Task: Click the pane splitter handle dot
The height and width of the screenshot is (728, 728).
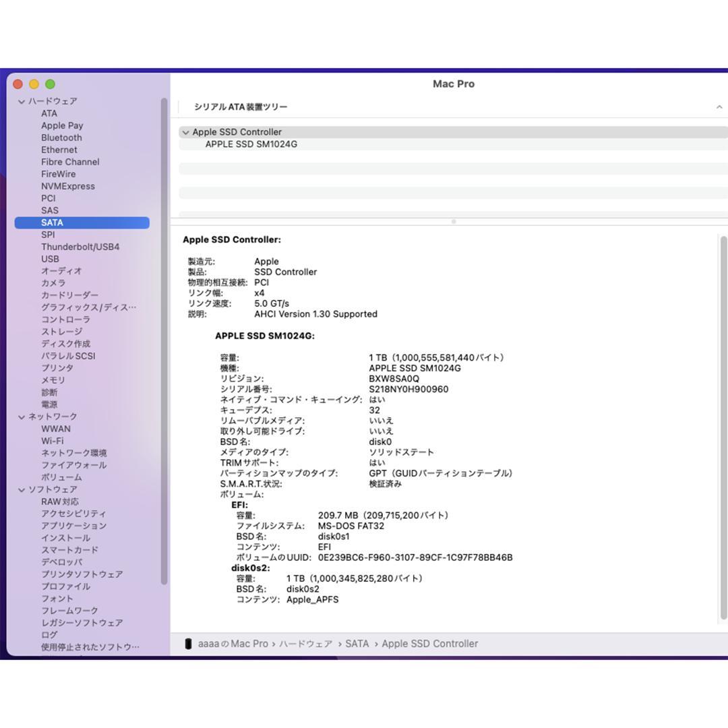Action: pos(454,222)
